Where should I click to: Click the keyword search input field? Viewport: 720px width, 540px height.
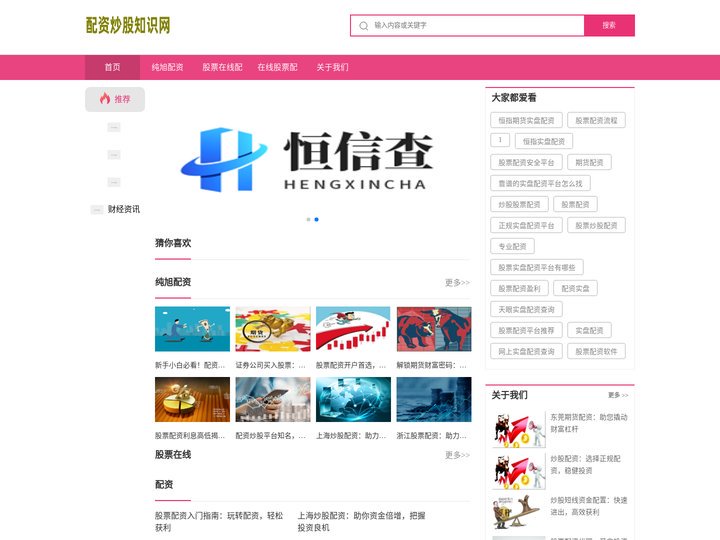pos(467,25)
